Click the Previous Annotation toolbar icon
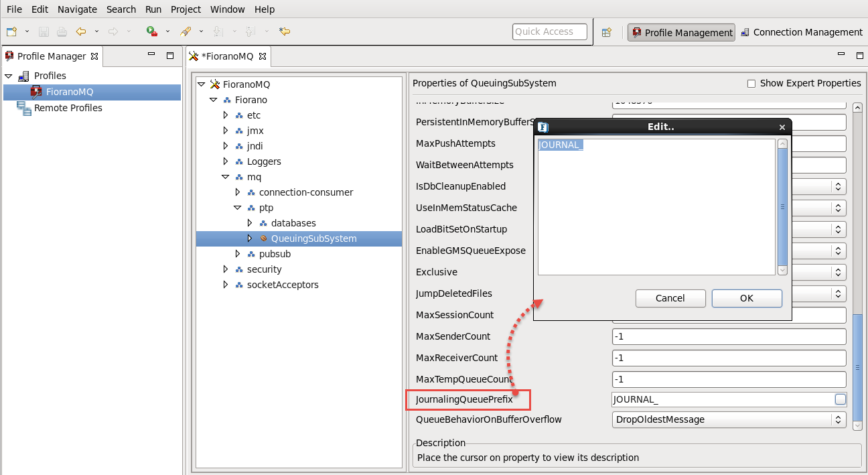868x475 pixels. [250, 31]
